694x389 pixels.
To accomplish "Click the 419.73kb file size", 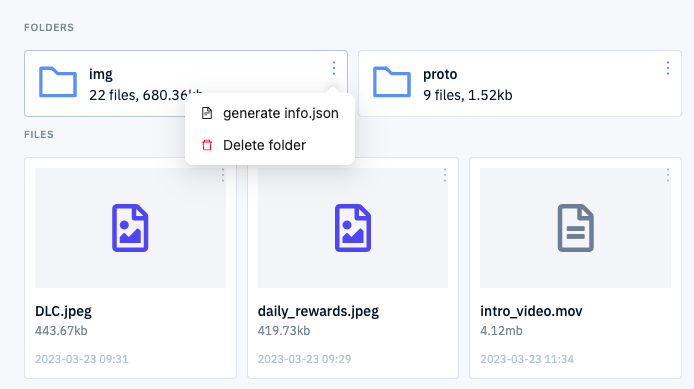I will pos(284,331).
